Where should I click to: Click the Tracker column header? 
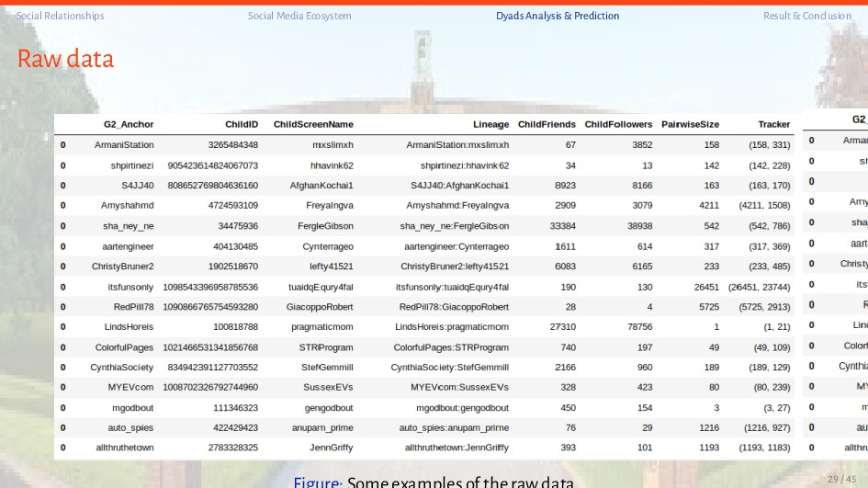[774, 124]
